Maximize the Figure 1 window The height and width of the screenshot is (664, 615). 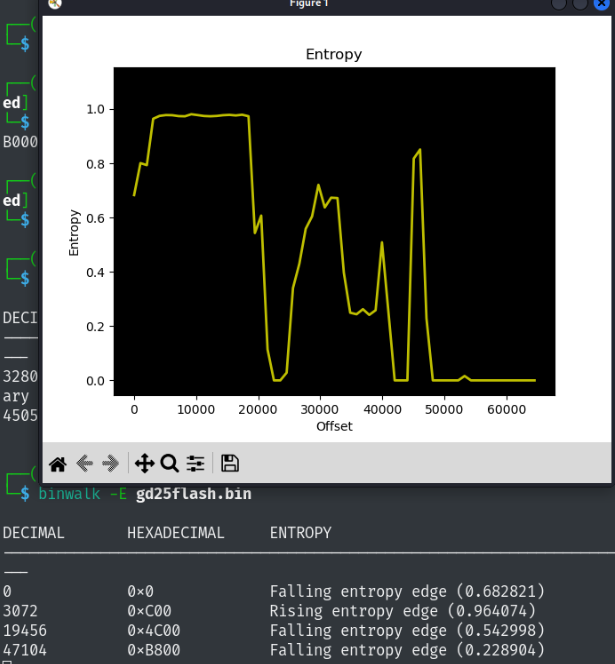tap(581, 4)
